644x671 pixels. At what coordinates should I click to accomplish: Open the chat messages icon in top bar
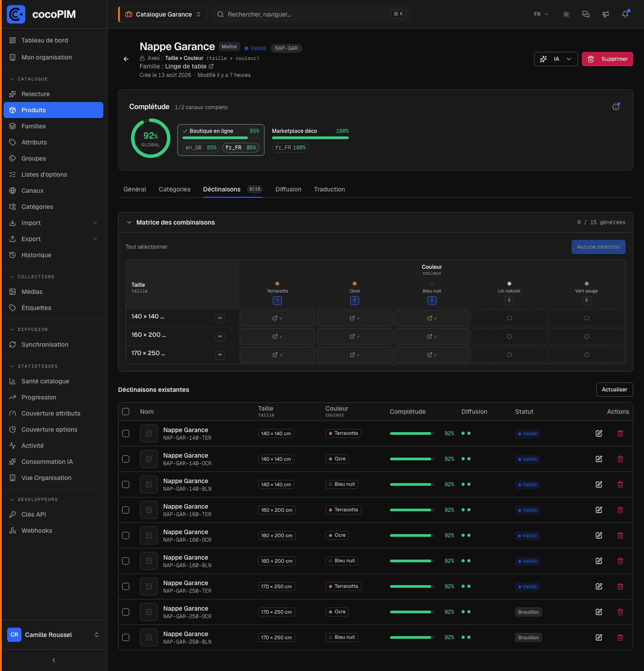pyautogui.click(x=586, y=14)
